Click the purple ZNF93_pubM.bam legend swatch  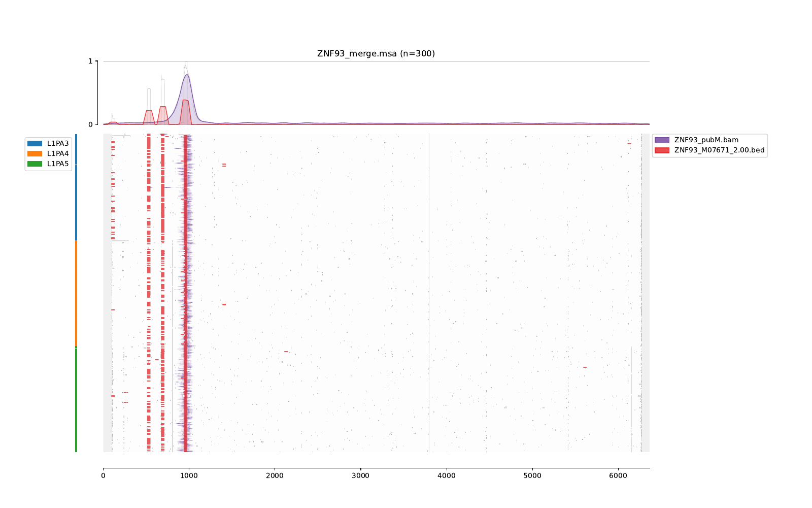[x=662, y=140]
